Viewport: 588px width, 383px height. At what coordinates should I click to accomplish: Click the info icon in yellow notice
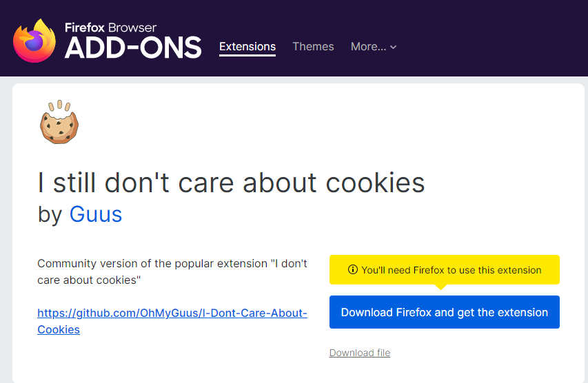353,270
